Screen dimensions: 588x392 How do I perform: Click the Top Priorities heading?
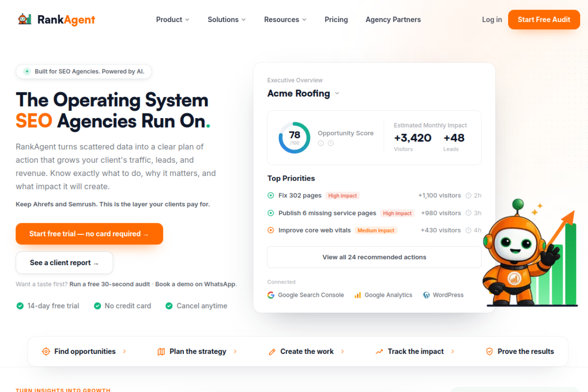tap(291, 178)
